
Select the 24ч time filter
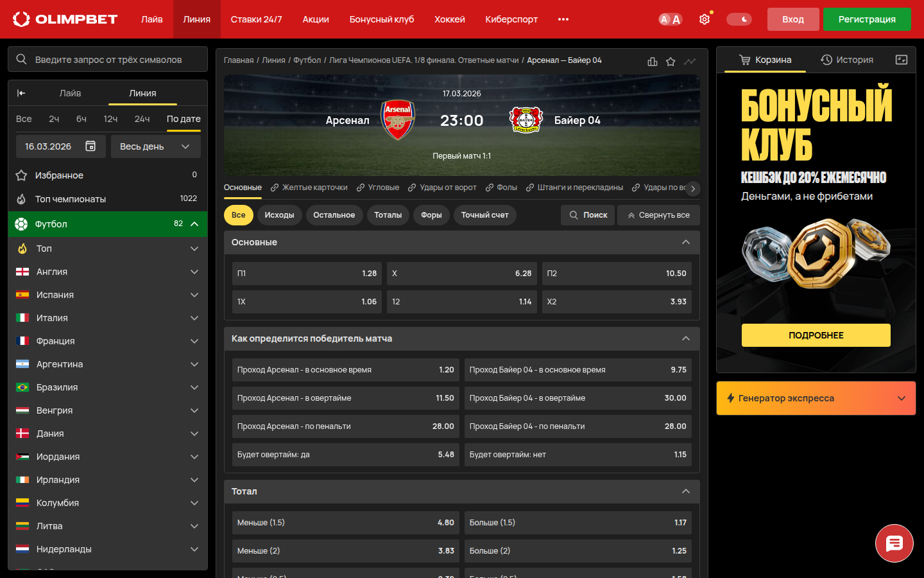click(142, 119)
